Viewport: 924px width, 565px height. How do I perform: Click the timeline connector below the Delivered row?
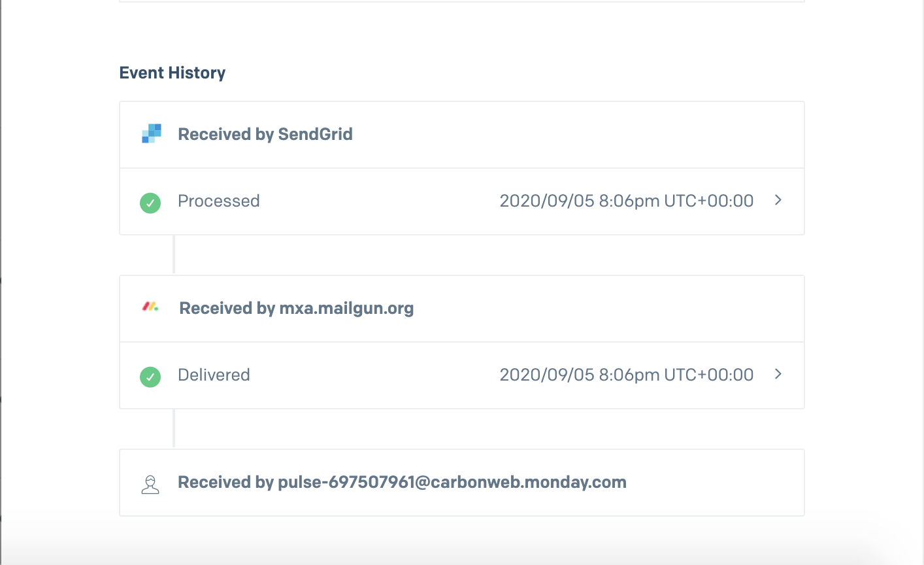tap(174, 428)
